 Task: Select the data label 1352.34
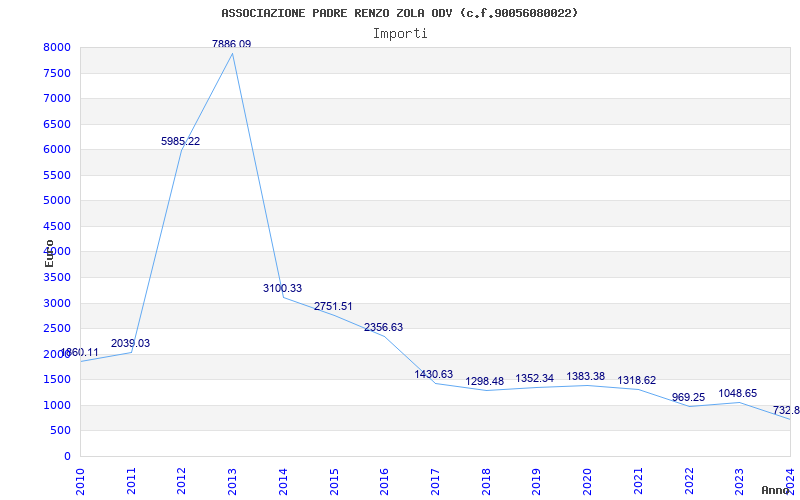(x=535, y=378)
